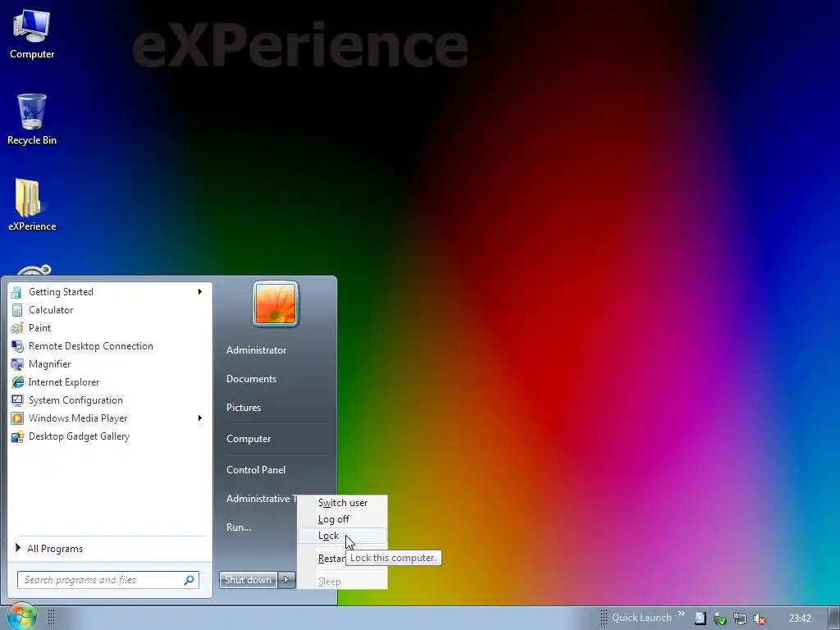Click the Safely Remove Hardware tray icon

[720, 619]
